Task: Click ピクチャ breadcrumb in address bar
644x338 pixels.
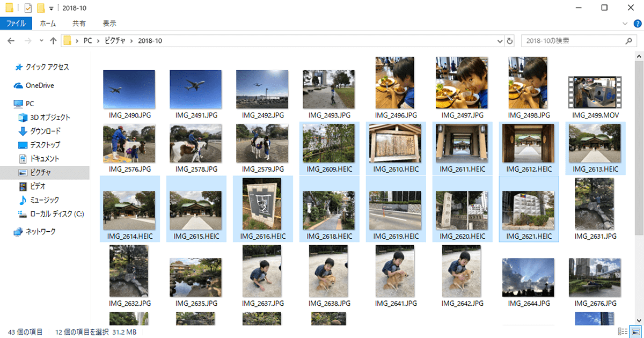Action: (x=115, y=41)
